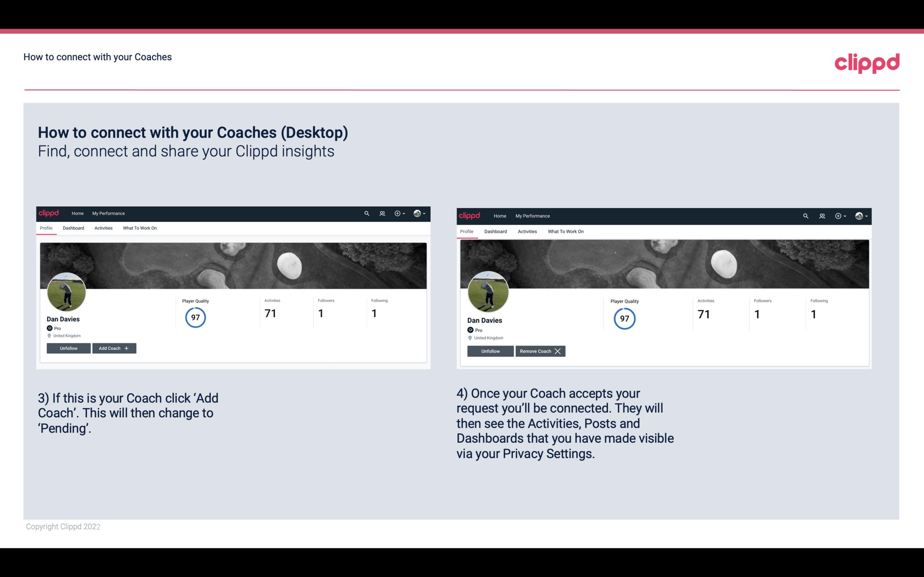
Task: Click 'Add Coach' button on left profile
Action: 112,348
